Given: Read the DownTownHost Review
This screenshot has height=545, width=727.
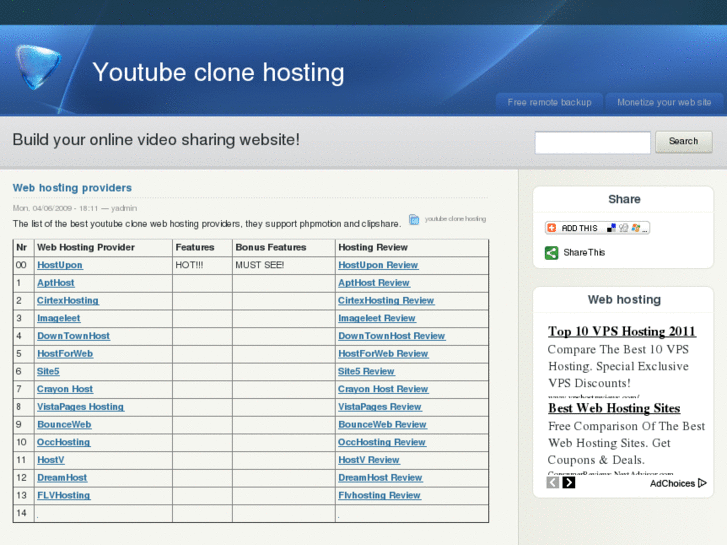Looking at the screenshot, I should pos(391,336).
